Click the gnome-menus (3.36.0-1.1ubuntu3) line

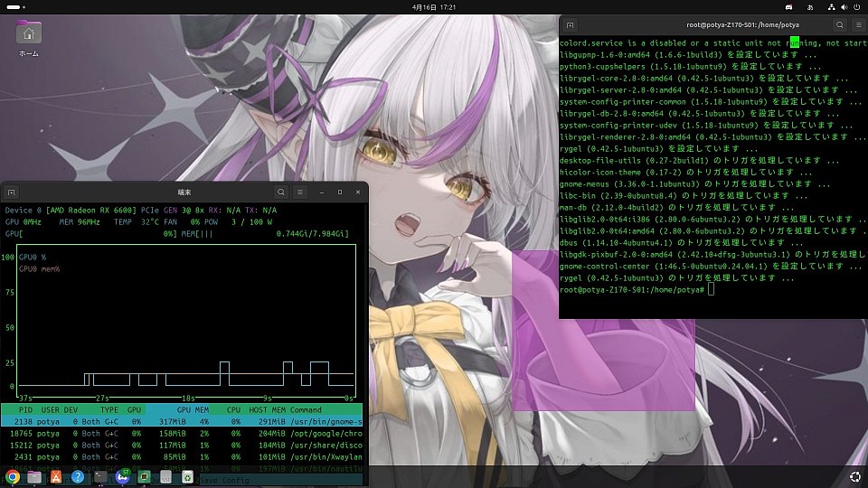pyautogui.click(x=695, y=183)
